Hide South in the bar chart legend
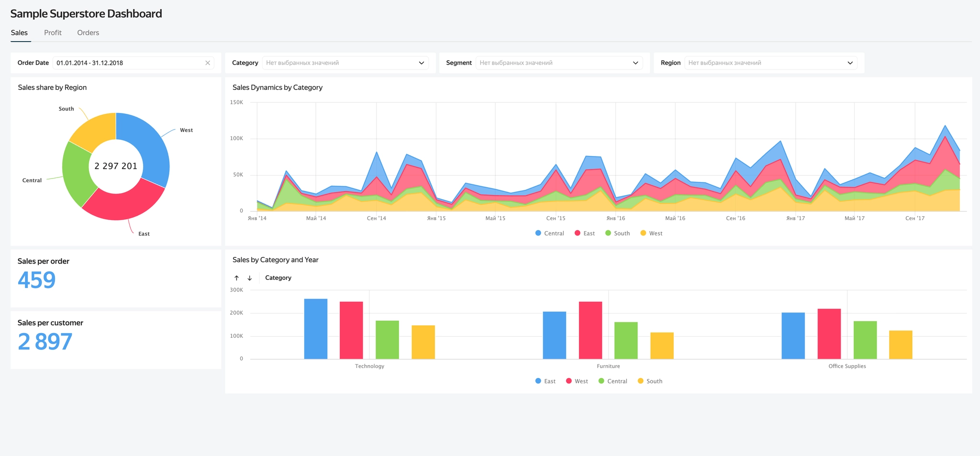Viewport: 980px width, 456px height. pyautogui.click(x=650, y=381)
